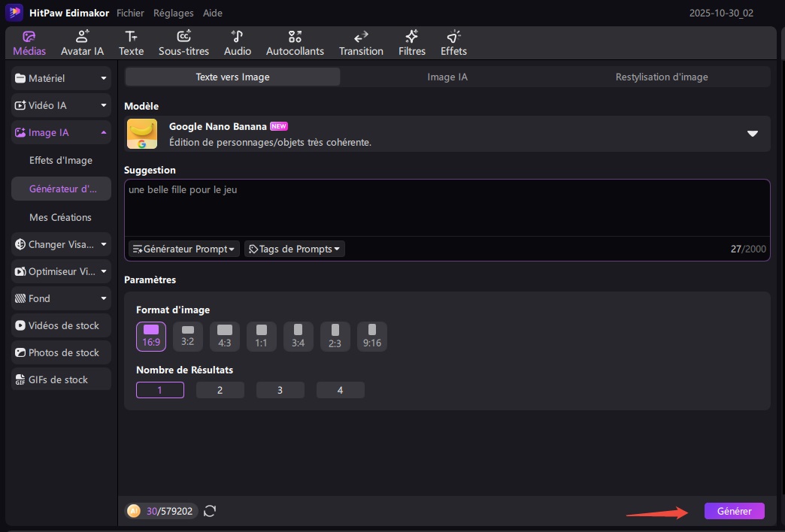The width and height of the screenshot is (785, 532).
Task: Select the Filtres toolbar icon
Action: click(412, 43)
